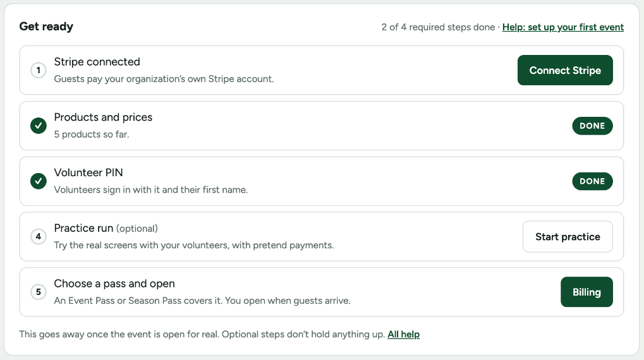The height and width of the screenshot is (360, 644).
Task: Open Billing for pass selection
Action: (586, 292)
